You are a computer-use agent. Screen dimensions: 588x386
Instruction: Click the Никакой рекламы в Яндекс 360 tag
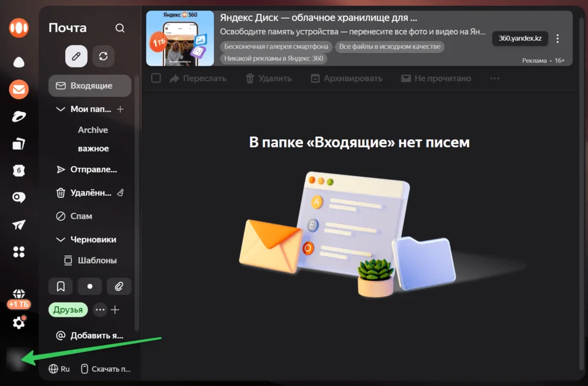coord(274,59)
